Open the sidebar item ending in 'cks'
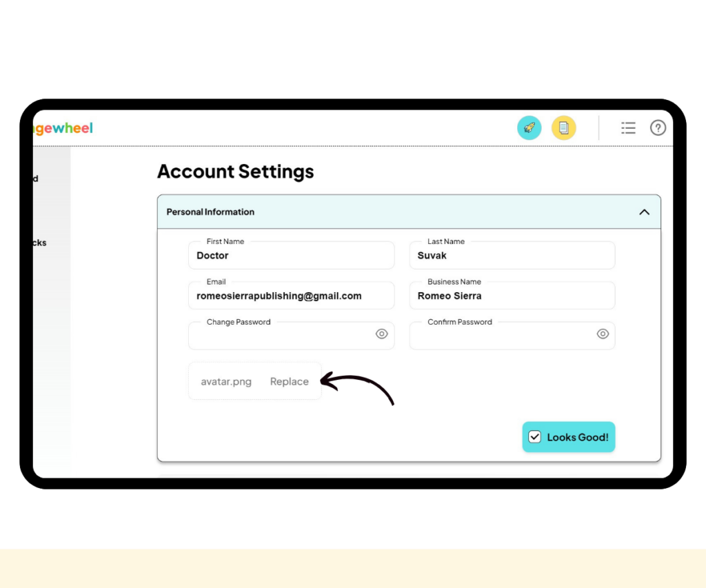 [x=38, y=243]
